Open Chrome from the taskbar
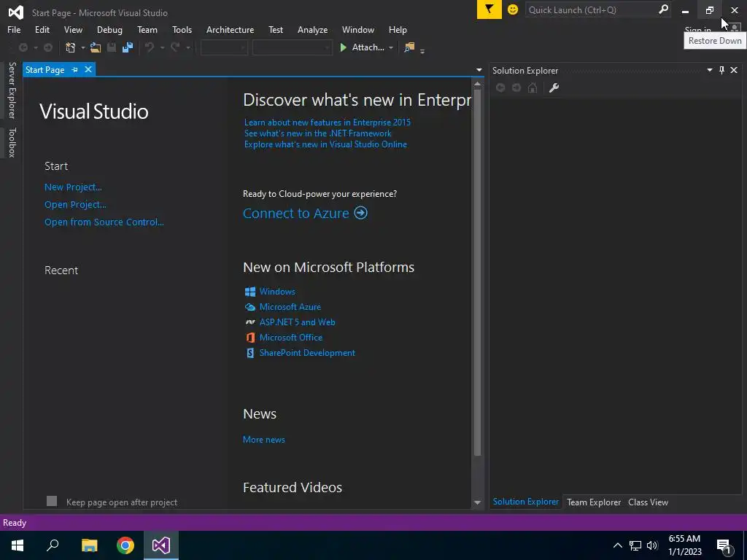747x560 pixels. 125,545
